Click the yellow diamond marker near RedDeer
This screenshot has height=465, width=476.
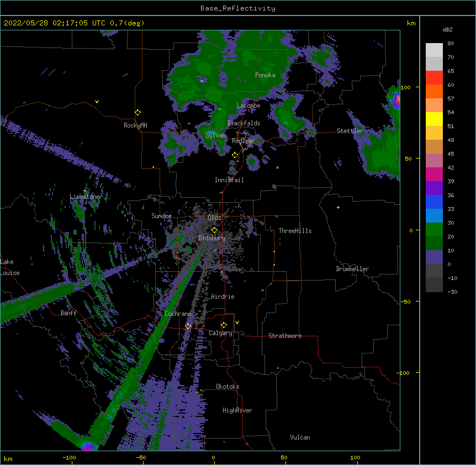coord(235,155)
